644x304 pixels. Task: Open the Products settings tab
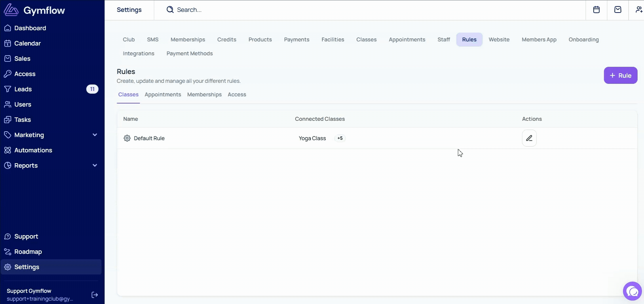pos(260,40)
